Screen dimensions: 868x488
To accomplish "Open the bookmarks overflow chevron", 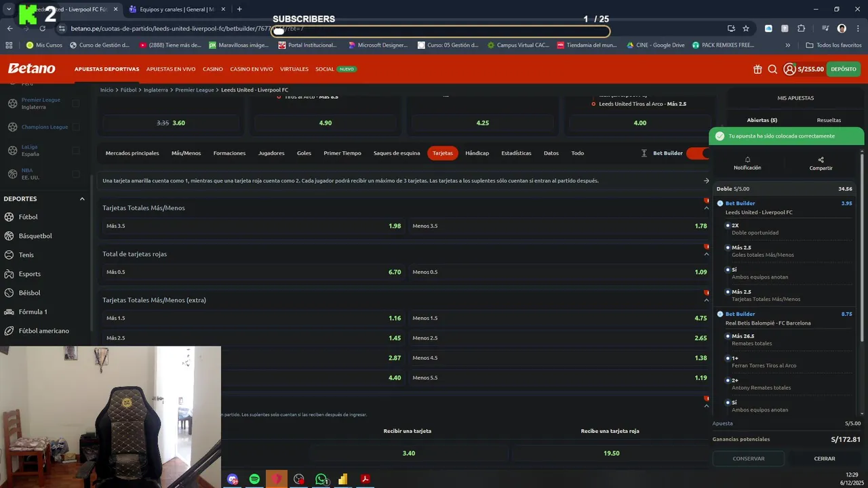I will click(x=787, y=45).
